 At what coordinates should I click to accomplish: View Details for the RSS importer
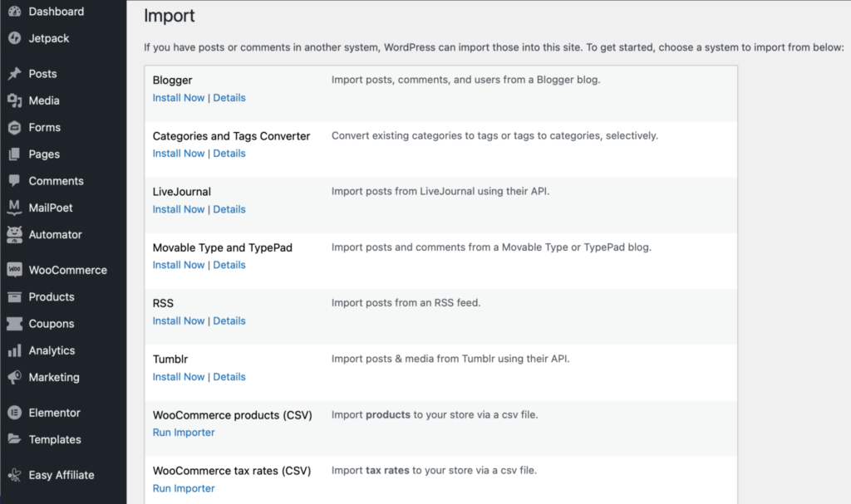click(229, 321)
